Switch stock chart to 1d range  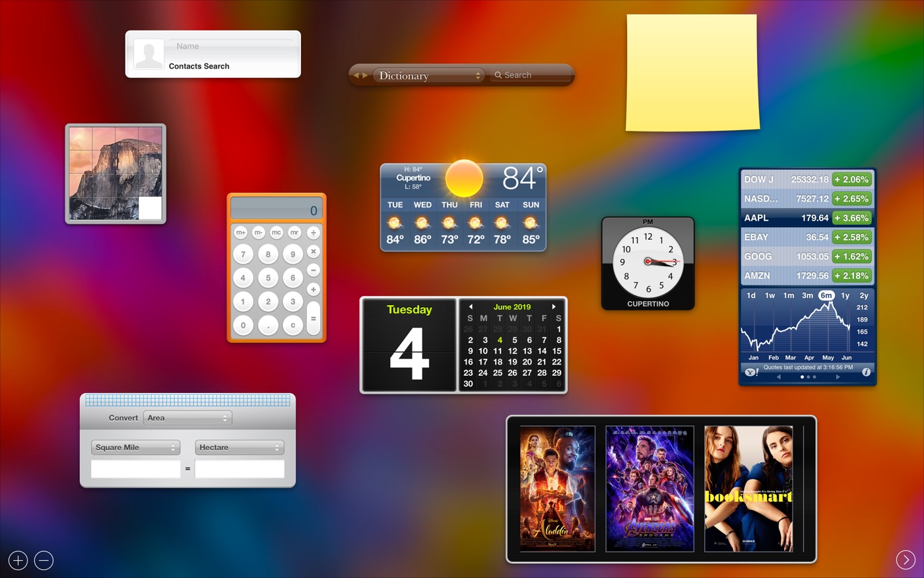click(x=751, y=295)
